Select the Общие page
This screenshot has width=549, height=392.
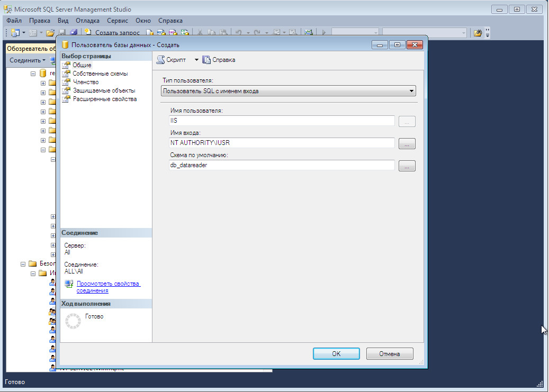82,65
